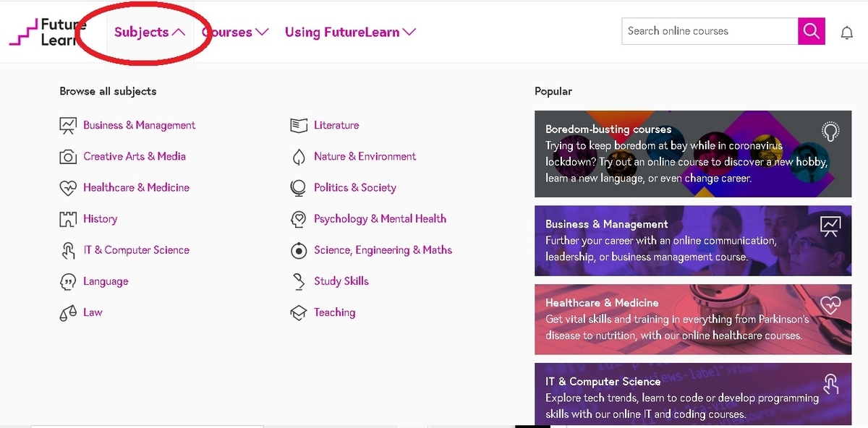Click the scales icon beside Law

pyautogui.click(x=68, y=313)
